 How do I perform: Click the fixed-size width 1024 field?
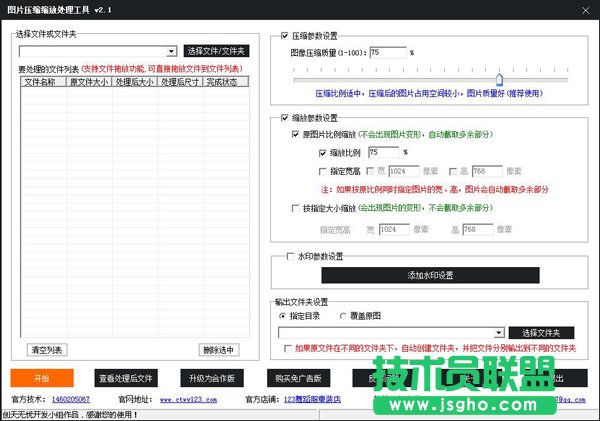tap(394, 229)
